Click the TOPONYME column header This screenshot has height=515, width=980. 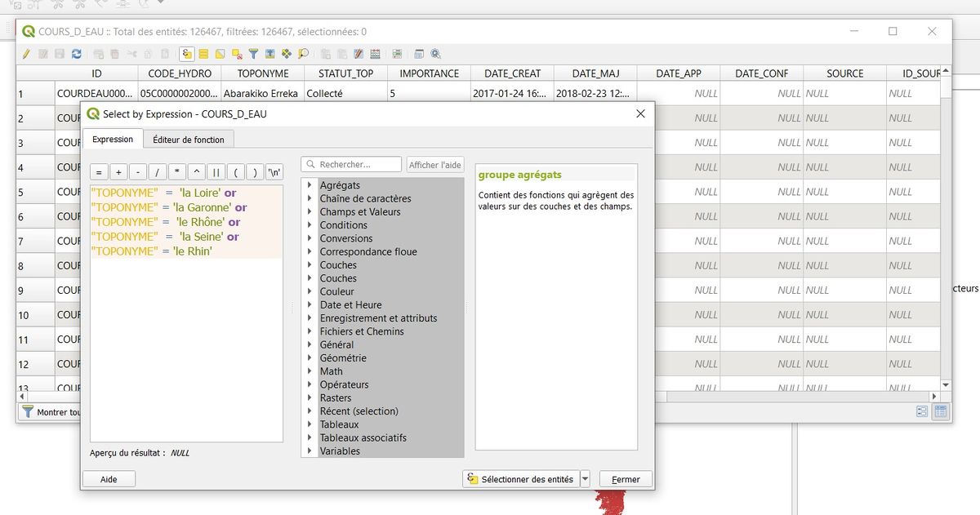262,73
